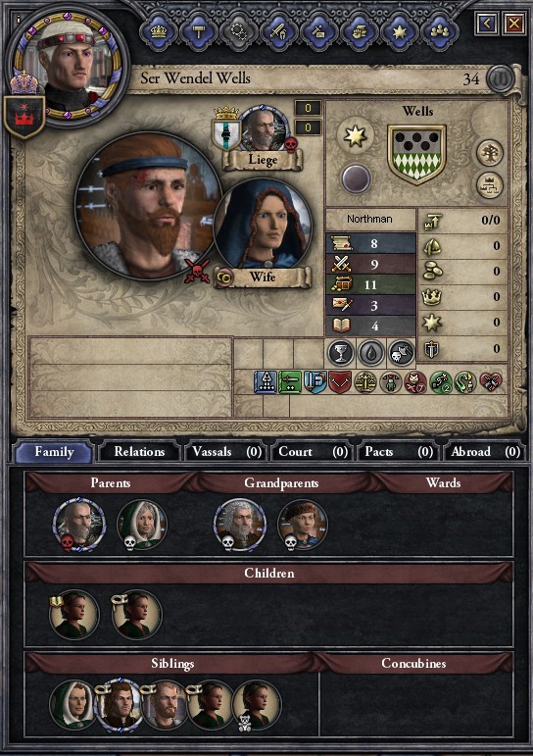Open the Council hammer icon
This screenshot has width=533, height=756.
point(198,31)
